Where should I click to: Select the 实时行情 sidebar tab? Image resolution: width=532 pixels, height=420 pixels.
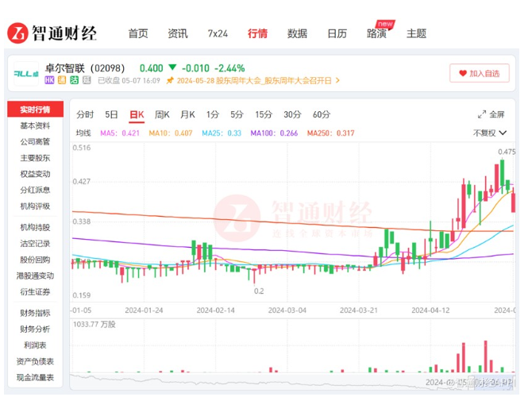pyautogui.click(x=35, y=110)
